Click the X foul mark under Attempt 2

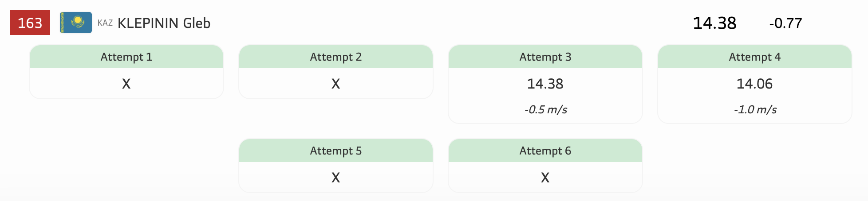click(336, 84)
